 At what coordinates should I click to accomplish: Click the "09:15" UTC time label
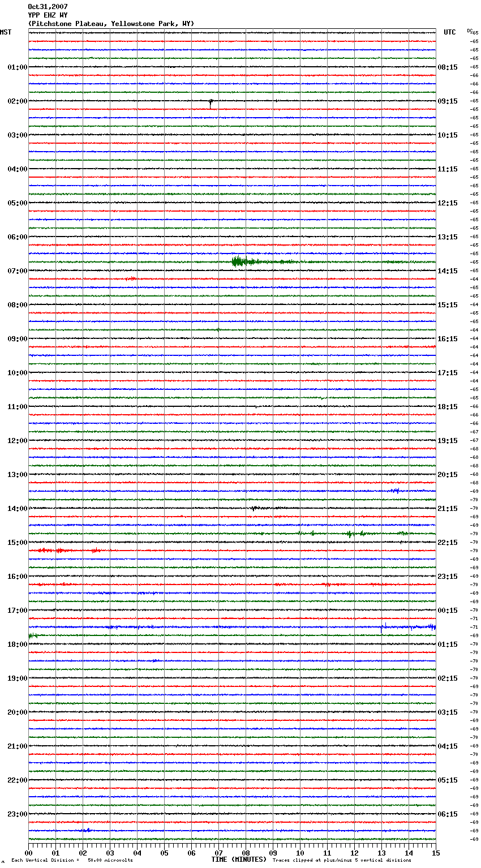pyautogui.click(x=448, y=101)
